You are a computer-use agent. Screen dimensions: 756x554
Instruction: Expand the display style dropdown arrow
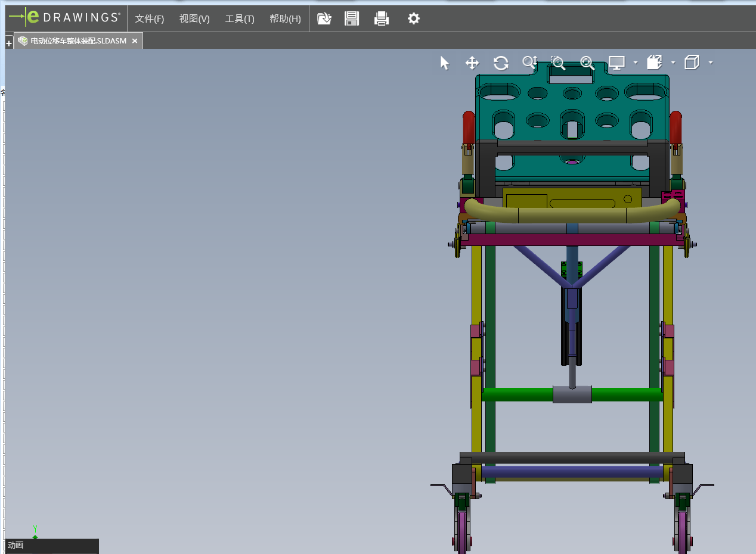tap(636, 63)
